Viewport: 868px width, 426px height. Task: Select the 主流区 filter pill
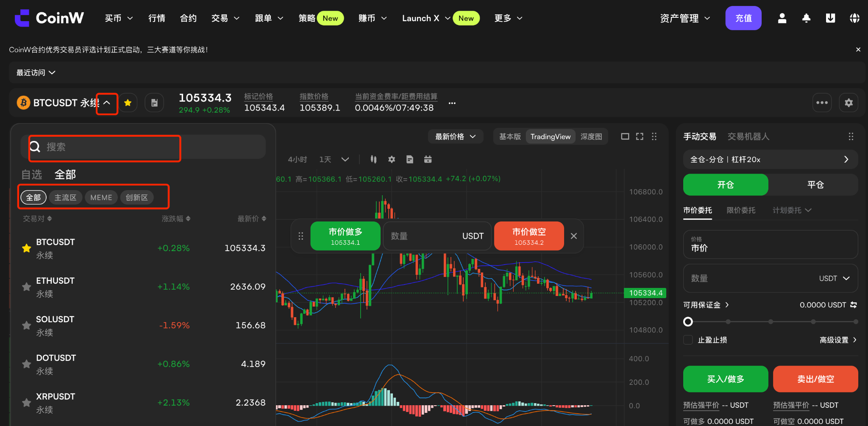click(x=65, y=197)
